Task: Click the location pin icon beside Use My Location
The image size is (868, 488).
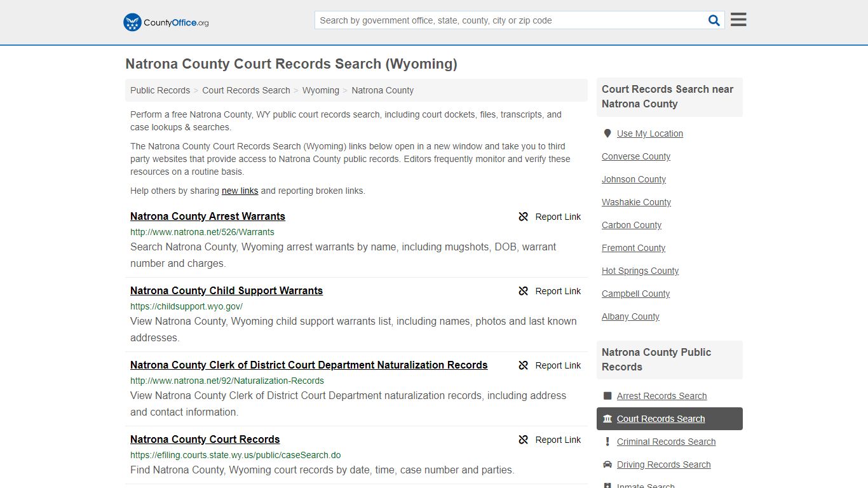Action: (x=607, y=133)
